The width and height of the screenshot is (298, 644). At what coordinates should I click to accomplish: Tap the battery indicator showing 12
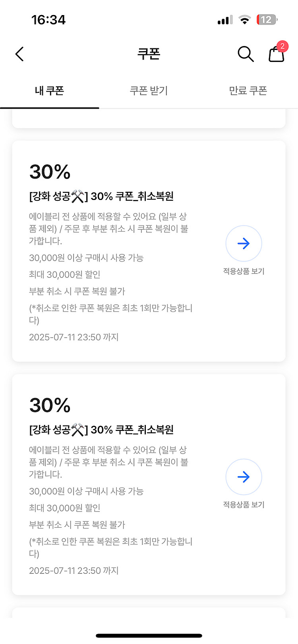pyautogui.click(x=267, y=20)
